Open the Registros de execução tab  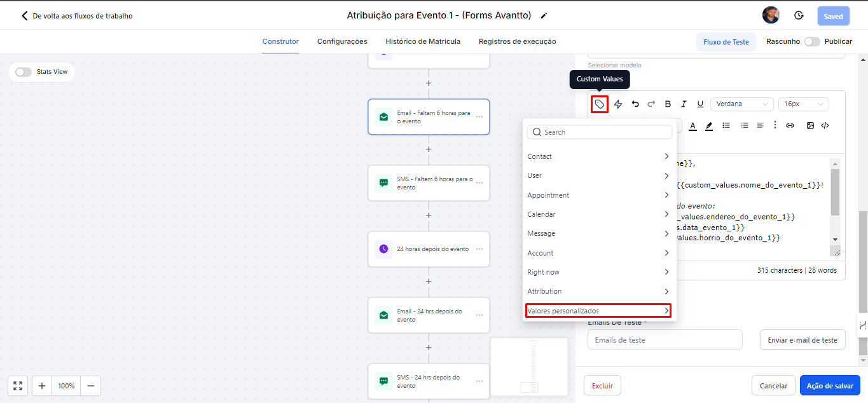point(517,41)
